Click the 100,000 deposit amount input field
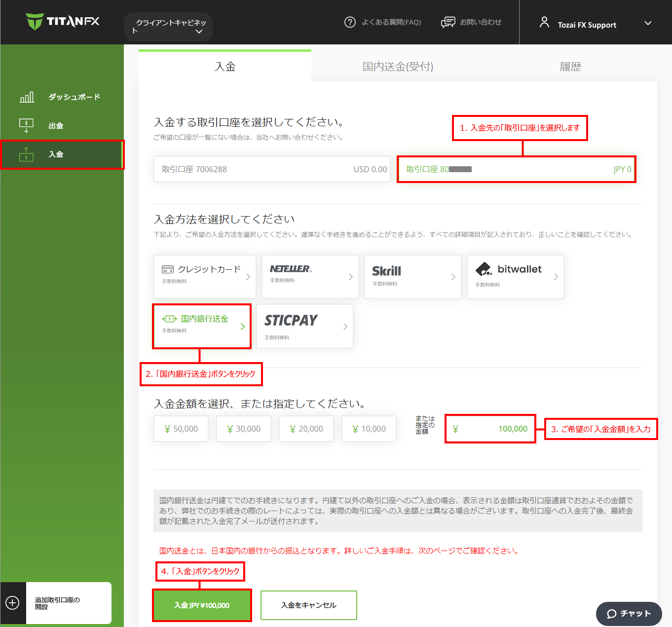 tap(490, 429)
